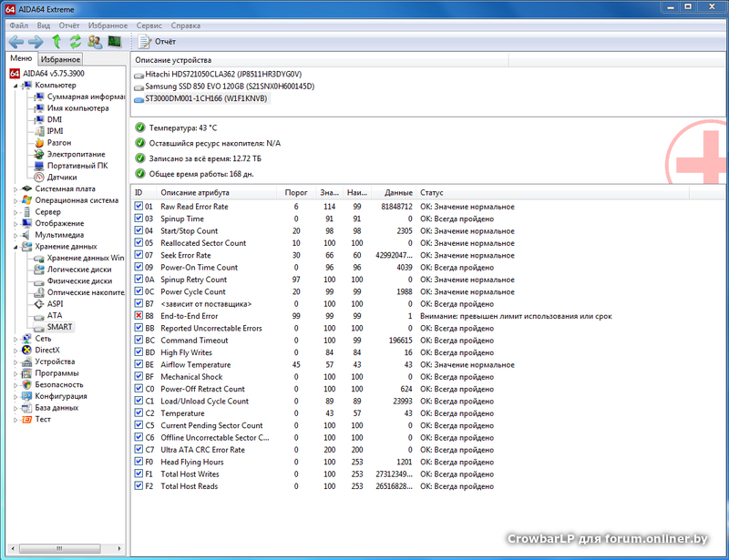The width and height of the screenshot is (729, 560).
Task: Sort by the Статус column header
Action: (x=552, y=192)
